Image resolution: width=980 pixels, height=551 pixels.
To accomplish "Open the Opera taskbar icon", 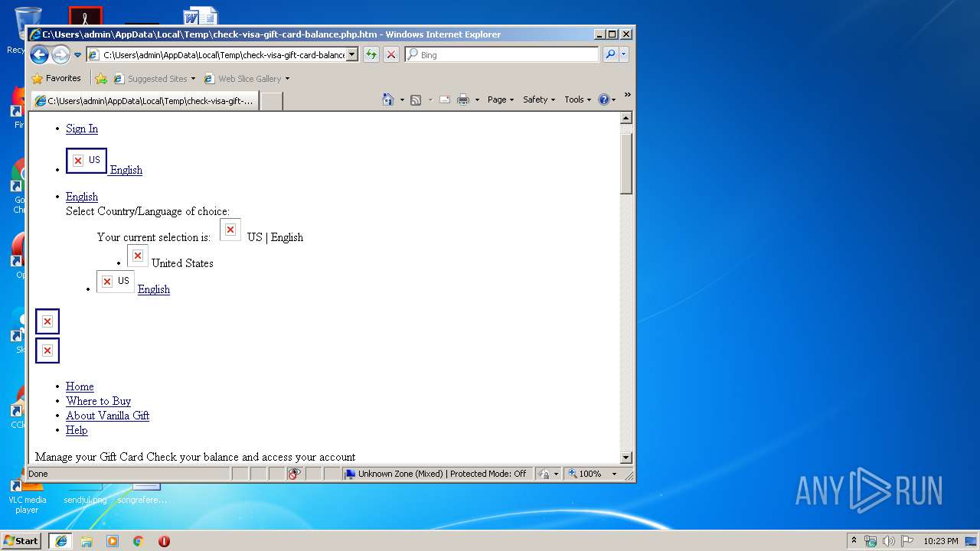I will click(164, 541).
